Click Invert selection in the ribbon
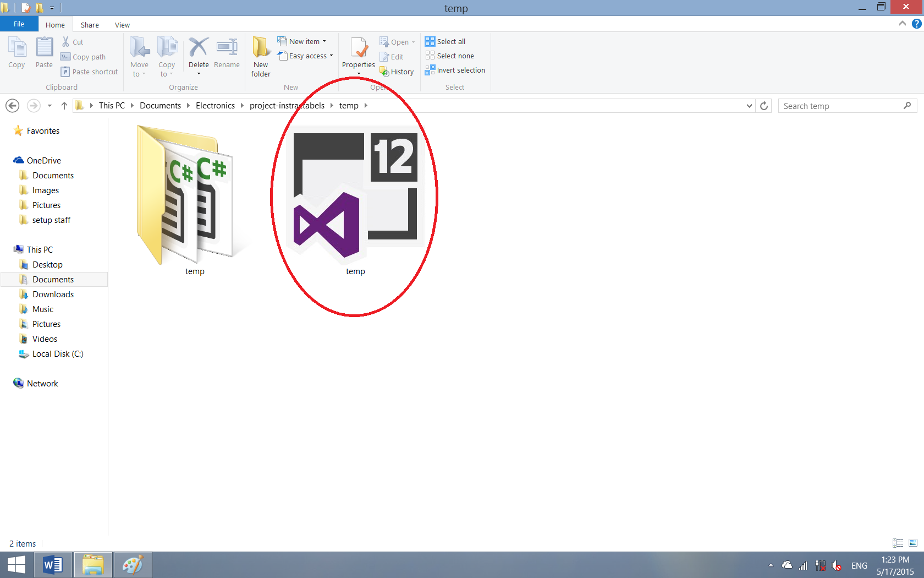 pos(455,70)
